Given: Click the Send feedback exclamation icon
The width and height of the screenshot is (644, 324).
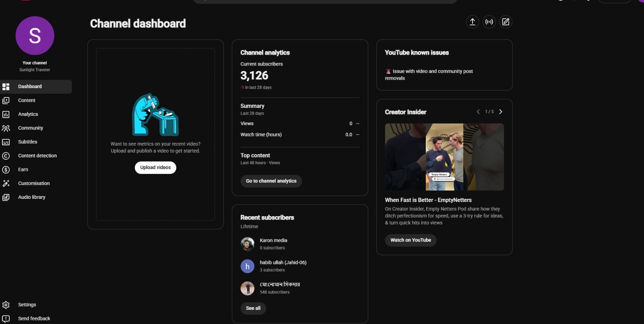Looking at the screenshot, I should coord(6,318).
